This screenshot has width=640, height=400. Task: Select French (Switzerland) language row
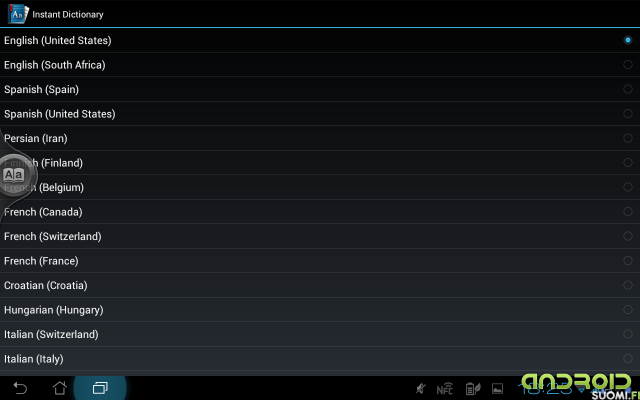coord(320,236)
